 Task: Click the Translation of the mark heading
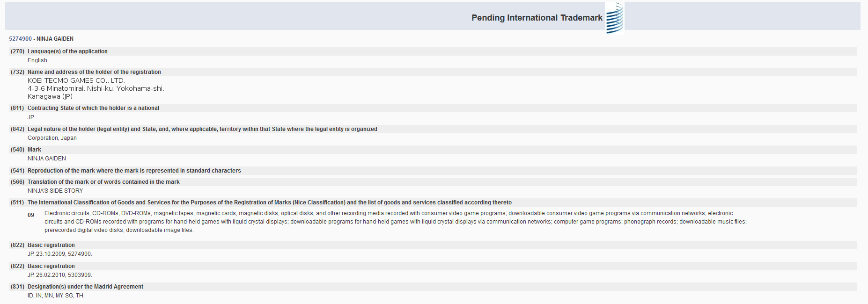[103, 182]
